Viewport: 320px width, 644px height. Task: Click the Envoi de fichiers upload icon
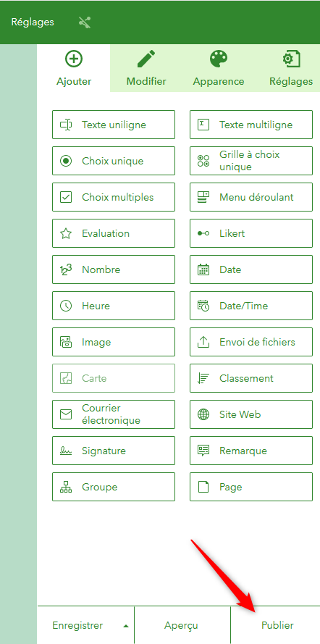coord(203,342)
